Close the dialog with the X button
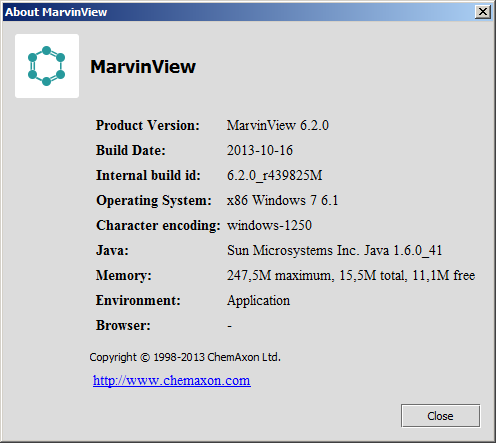The image size is (496, 443). tap(483, 12)
